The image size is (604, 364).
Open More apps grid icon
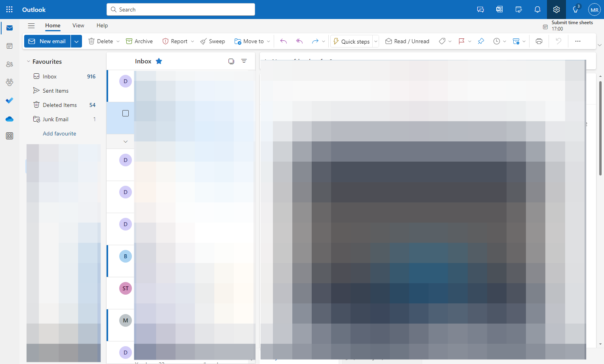(x=10, y=136)
